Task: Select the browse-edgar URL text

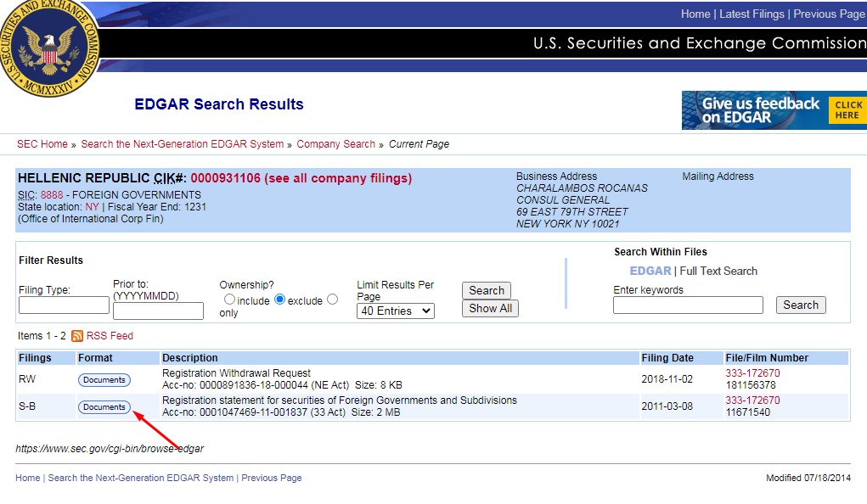Action: (x=110, y=449)
